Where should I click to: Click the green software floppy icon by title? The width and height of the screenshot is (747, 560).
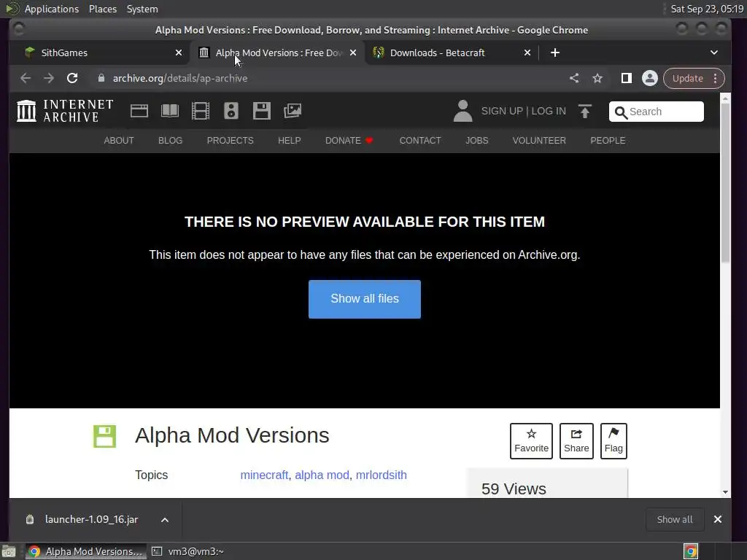pyautogui.click(x=104, y=436)
